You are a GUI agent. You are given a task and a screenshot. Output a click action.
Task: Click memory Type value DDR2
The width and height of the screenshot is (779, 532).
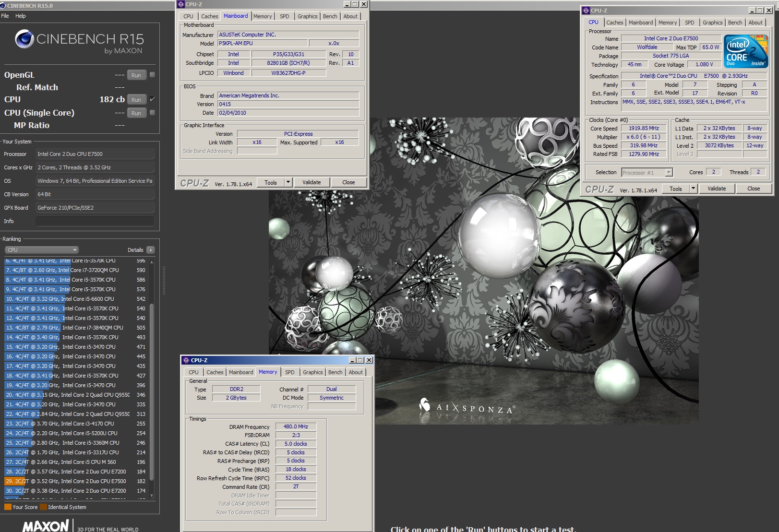[x=236, y=389]
